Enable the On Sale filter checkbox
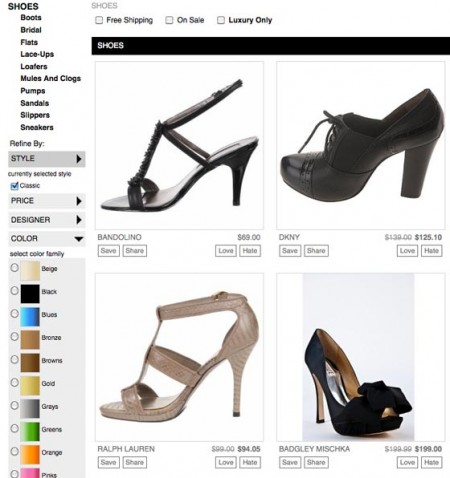Viewport: 450px width, 478px height. pos(169,20)
